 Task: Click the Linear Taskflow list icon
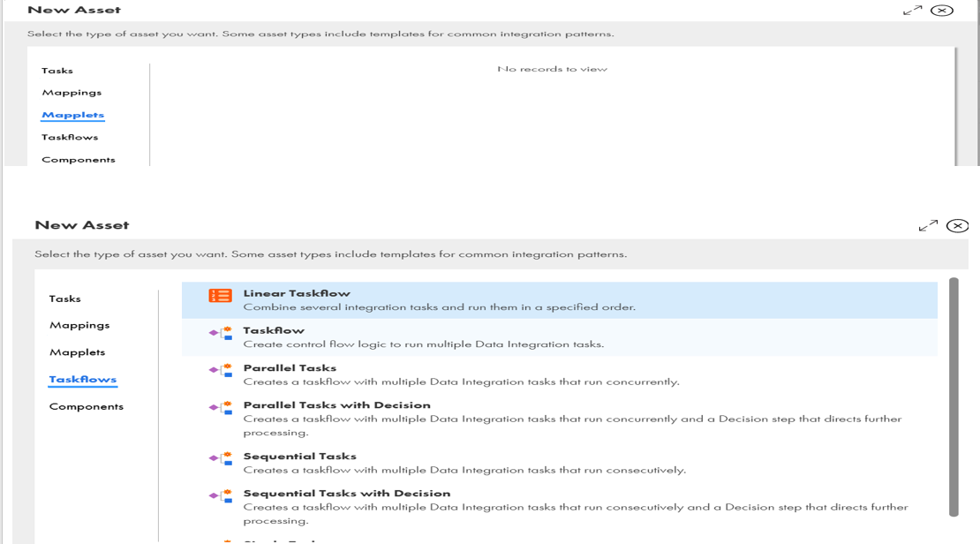pos(220,295)
